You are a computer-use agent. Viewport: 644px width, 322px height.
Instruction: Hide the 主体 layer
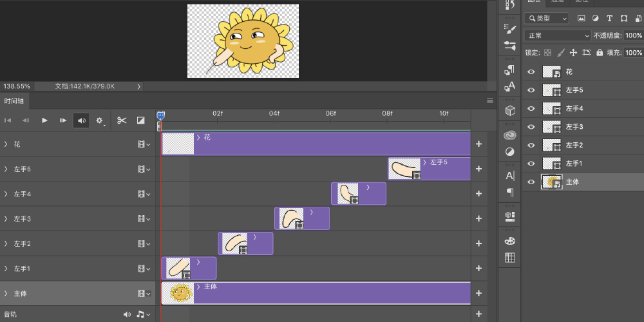tap(531, 182)
